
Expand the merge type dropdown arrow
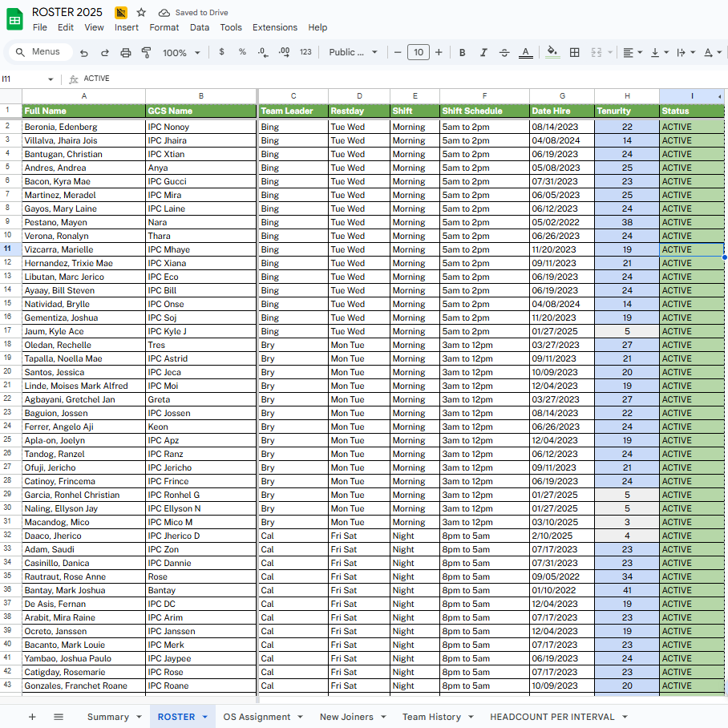pyautogui.click(x=610, y=52)
